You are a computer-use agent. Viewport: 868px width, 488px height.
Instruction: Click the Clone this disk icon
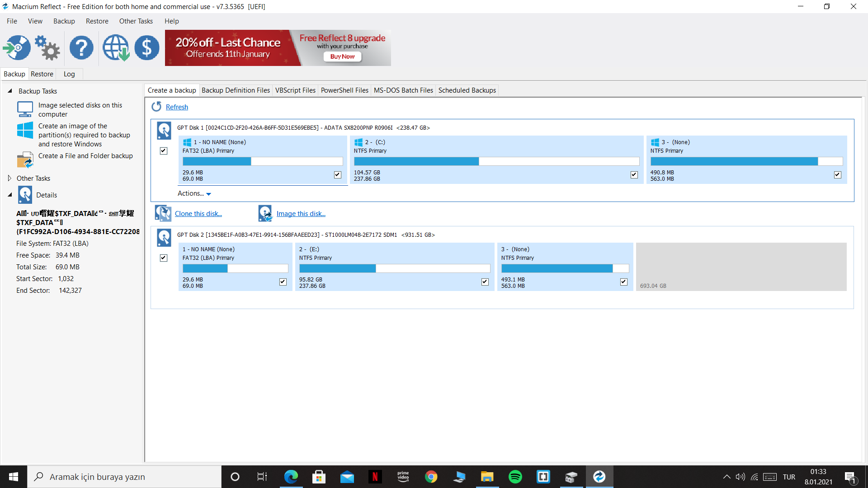coord(163,213)
